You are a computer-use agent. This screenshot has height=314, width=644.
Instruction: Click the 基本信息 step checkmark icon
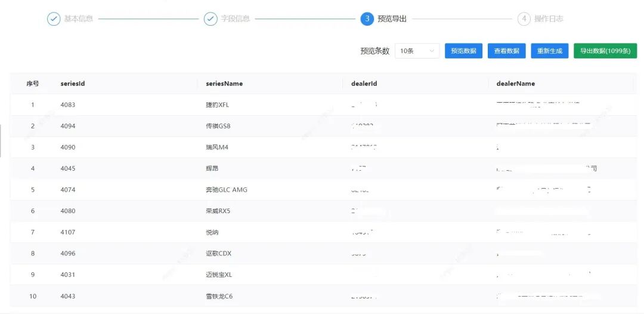[x=54, y=19]
